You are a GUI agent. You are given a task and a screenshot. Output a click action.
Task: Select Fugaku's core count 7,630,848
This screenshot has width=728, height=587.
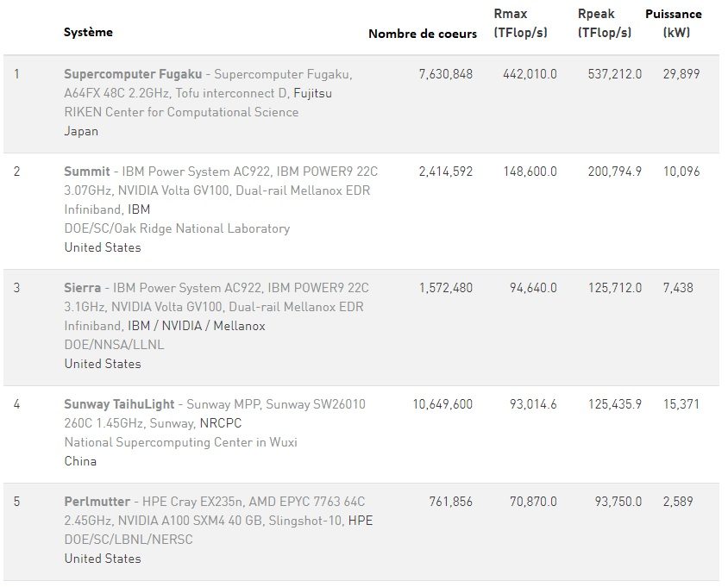click(445, 74)
